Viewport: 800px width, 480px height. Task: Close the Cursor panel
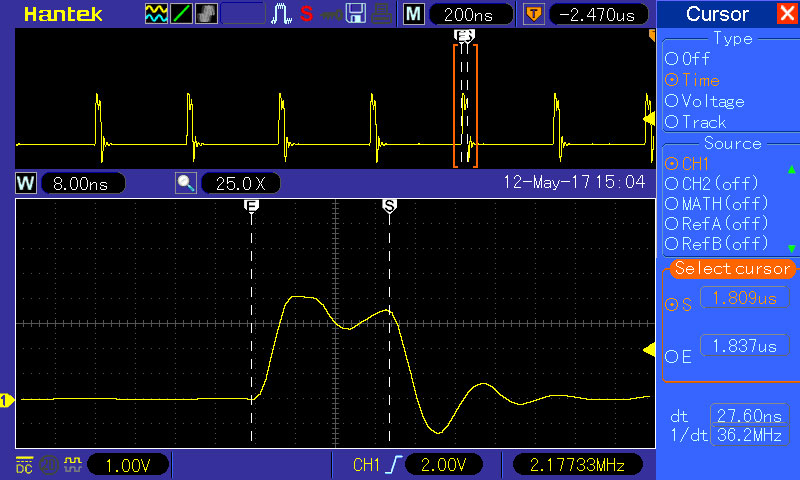[x=787, y=14]
